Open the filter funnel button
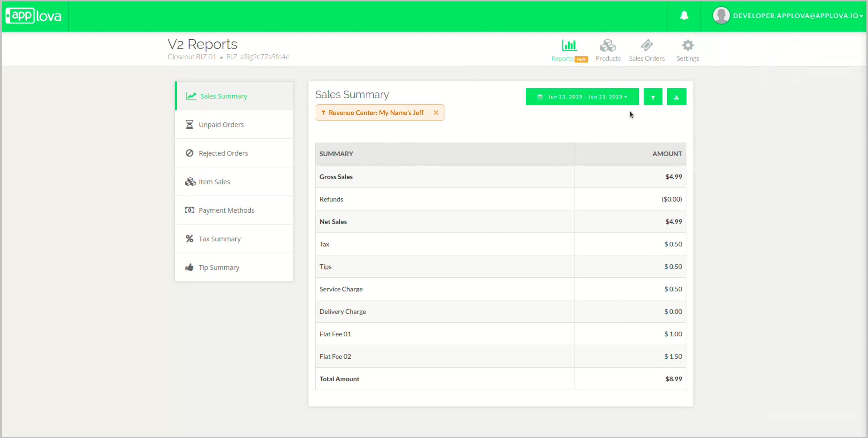 pos(653,97)
